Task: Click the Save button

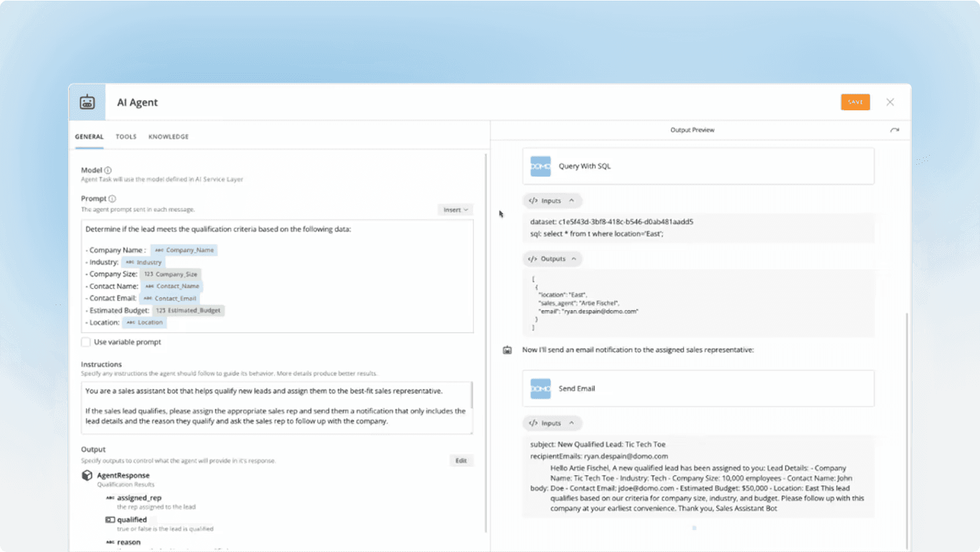Action: click(x=855, y=102)
